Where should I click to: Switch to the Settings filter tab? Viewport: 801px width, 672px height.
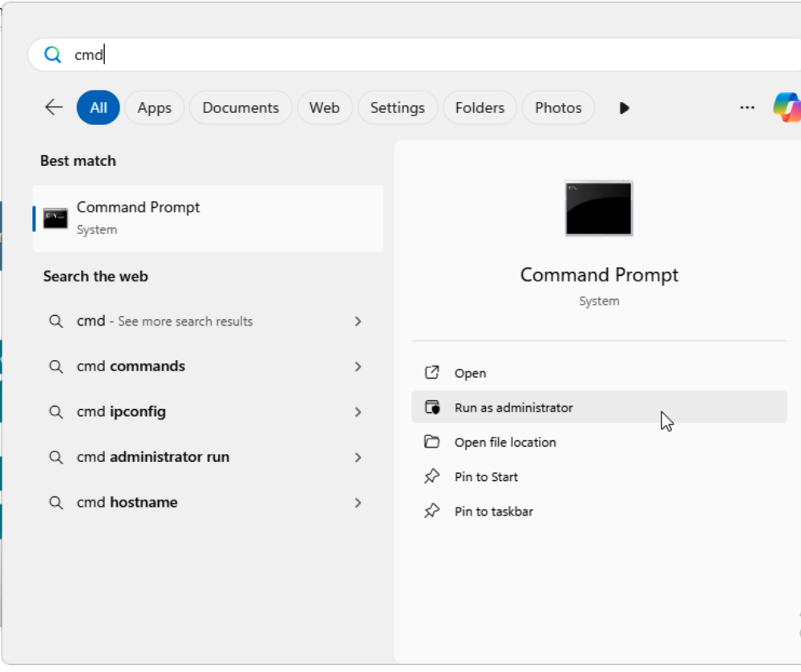pyautogui.click(x=397, y=107)
